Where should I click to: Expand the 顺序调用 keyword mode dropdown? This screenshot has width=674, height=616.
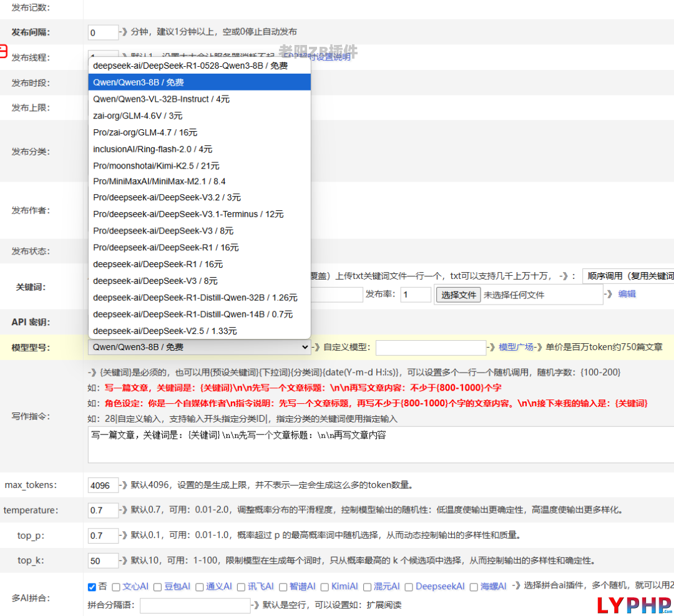627,276
